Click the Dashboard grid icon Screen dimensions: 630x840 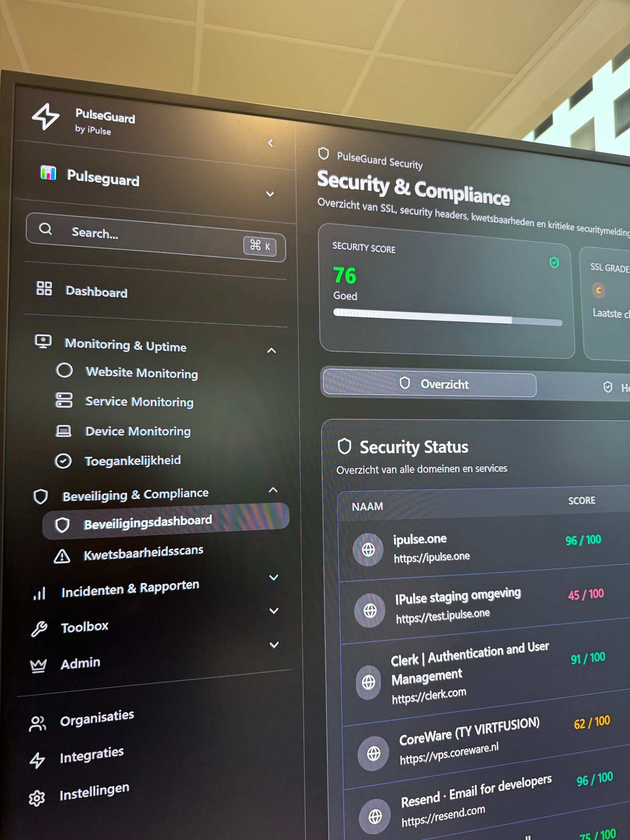pyautogui.click(x=44, y=288)
